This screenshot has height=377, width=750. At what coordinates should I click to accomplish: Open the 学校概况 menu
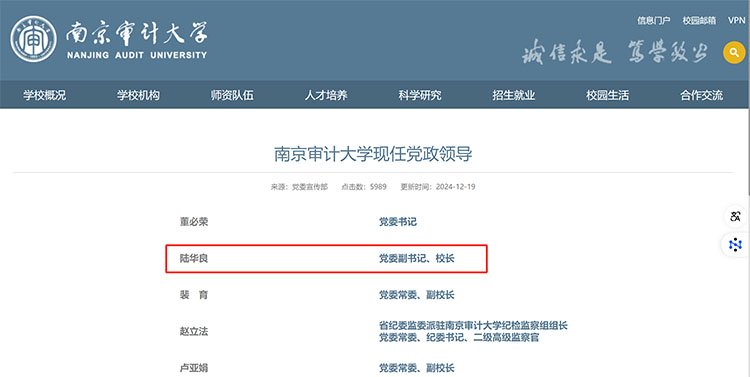(44, 95)
